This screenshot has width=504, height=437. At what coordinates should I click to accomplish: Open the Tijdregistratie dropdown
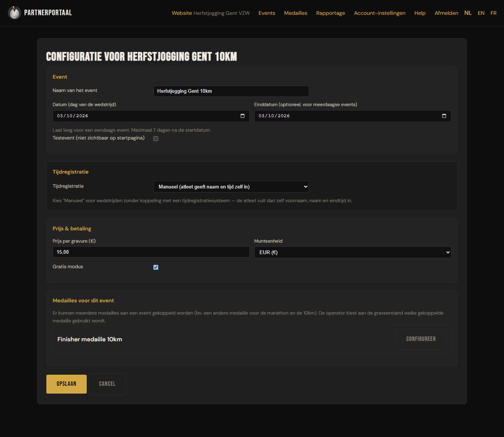coord(231,187)
